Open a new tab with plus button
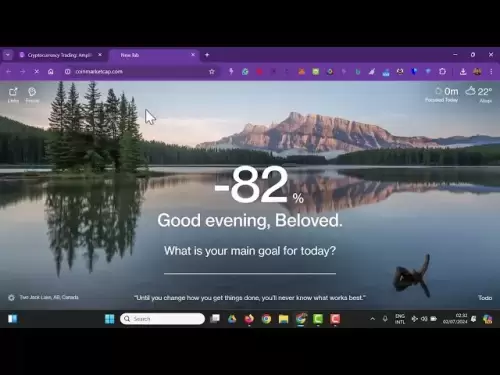This screenshot has height=375, width=500. (207, 55)
